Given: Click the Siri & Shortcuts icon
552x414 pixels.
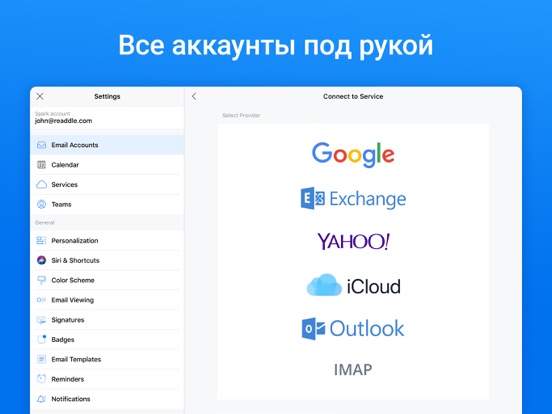Looking at the screenshot, I should pyautogui.click(x=41, y=261).
